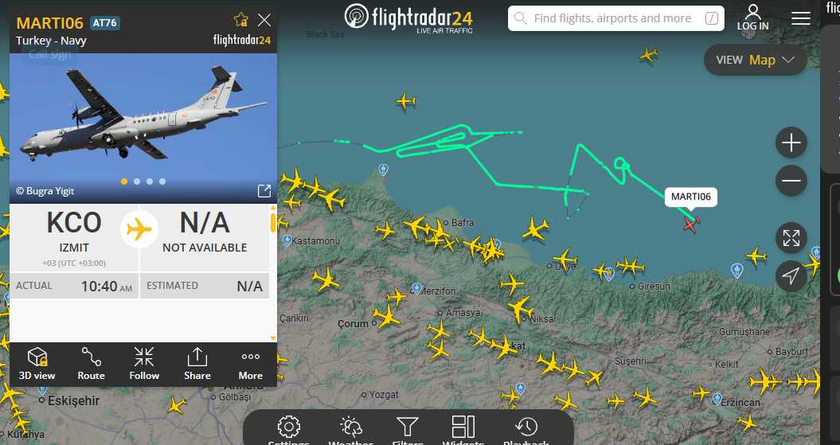840x445 pixels.
Task: Expand the VIEW Map dropdown
Action: [x=755, y=60]
